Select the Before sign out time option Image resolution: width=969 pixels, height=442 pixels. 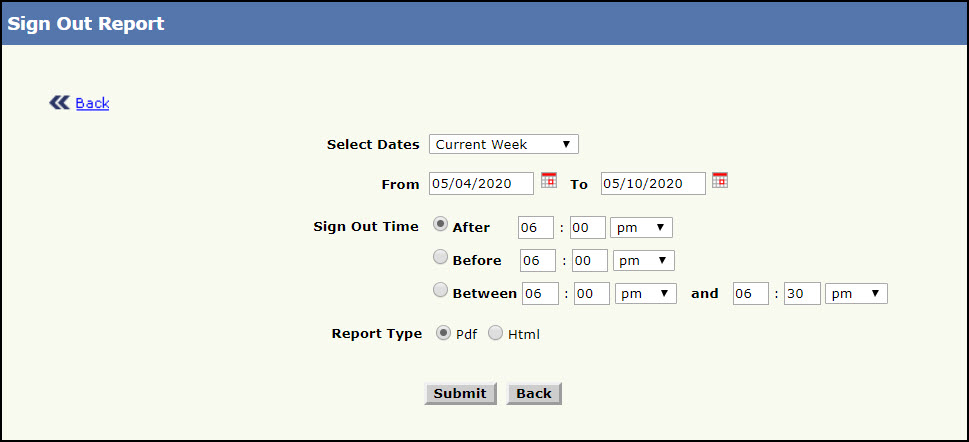(441, 258)
